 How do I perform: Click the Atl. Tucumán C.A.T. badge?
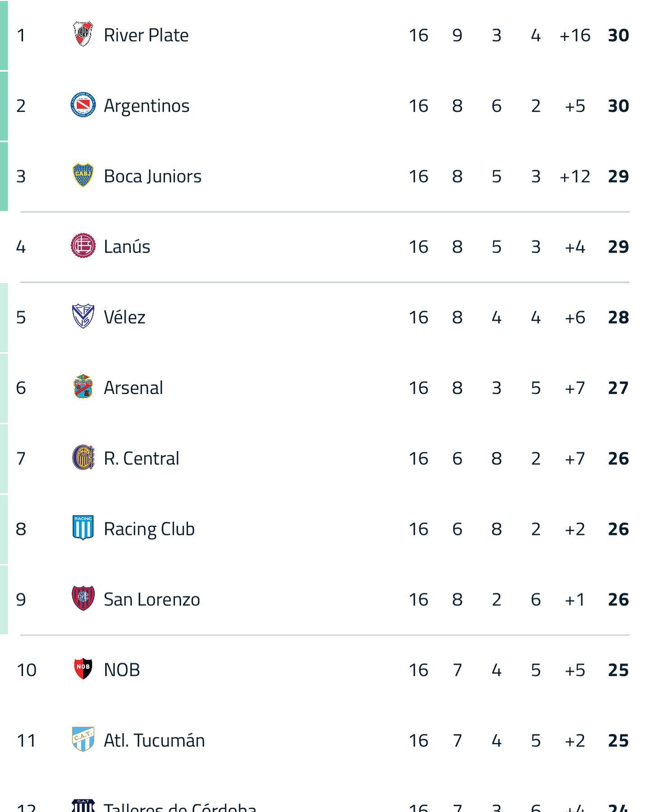pos(83,739)
